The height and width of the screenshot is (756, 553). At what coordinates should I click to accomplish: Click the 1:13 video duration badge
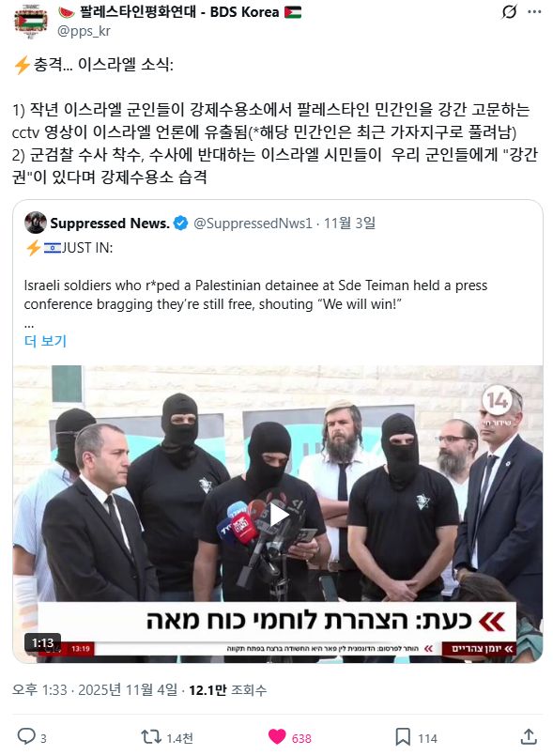(x=42, y=642)
